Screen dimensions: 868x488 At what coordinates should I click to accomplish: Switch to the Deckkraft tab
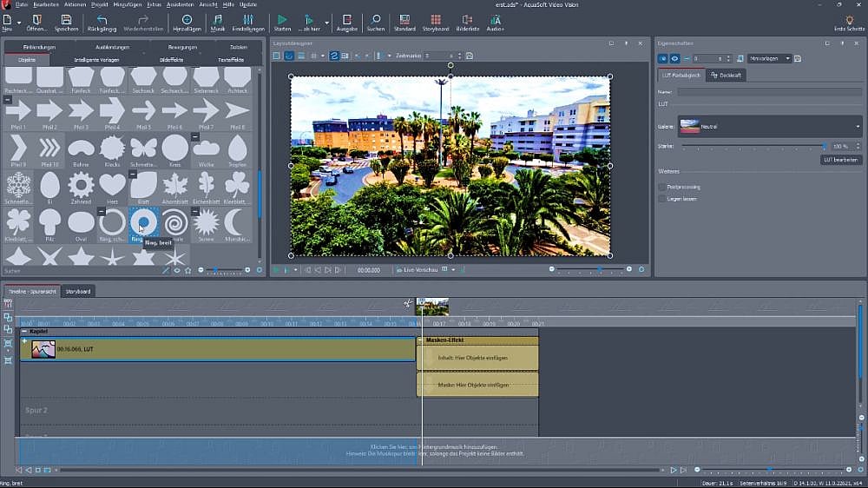727,76
